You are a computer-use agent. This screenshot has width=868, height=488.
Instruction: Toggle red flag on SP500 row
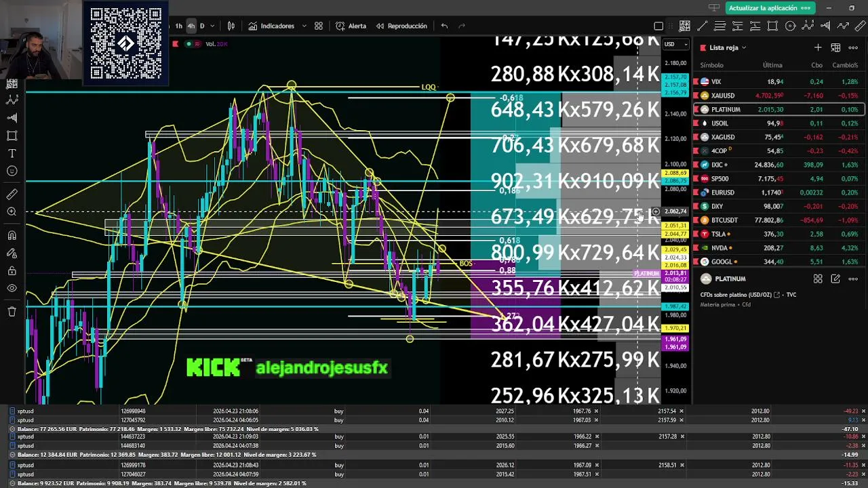[696, 179]
